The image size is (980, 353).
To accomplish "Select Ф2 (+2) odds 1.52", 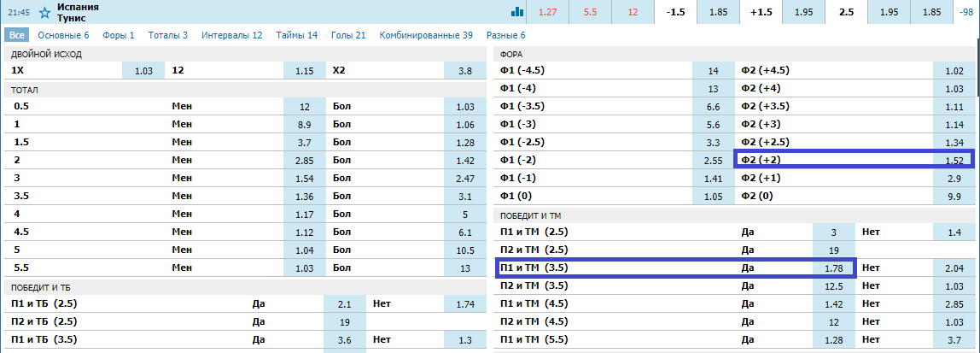I will pyautogui.click(x=954, y=160).
